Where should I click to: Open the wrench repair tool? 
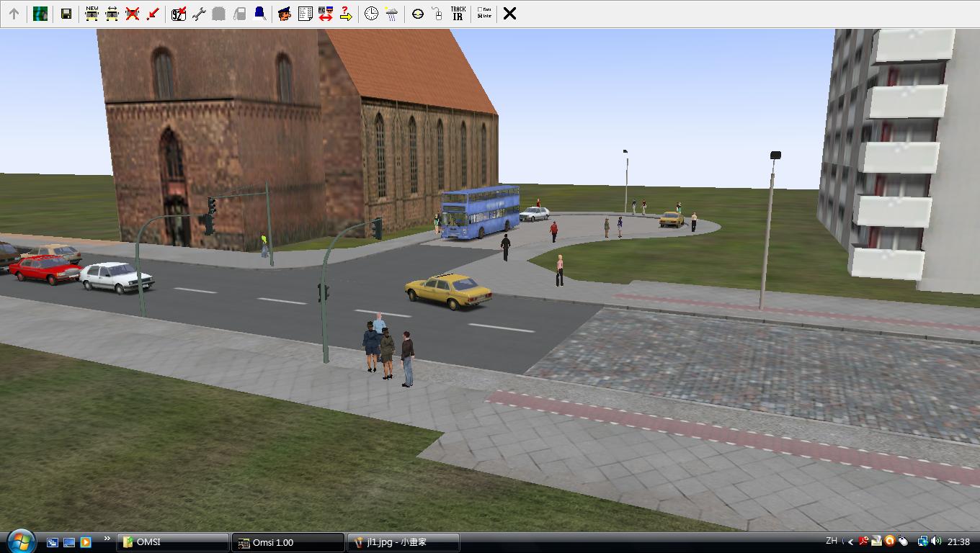199,14
